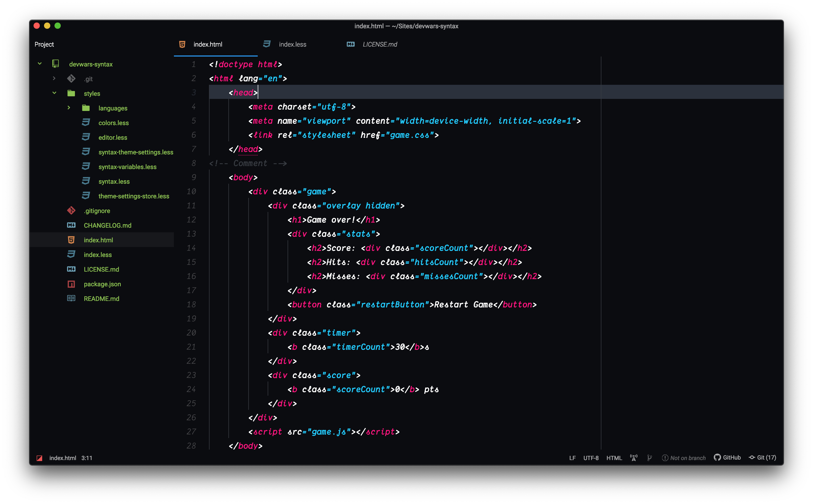
Task: Click the editor.less CSS file icon
Action: click(86, 137)
